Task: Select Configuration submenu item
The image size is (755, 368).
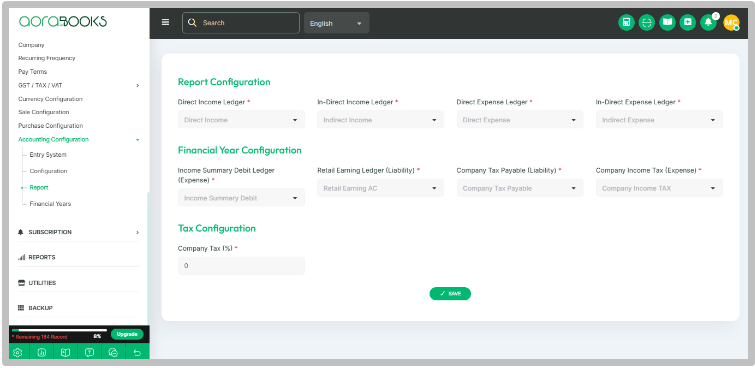Action: [48, 171]
